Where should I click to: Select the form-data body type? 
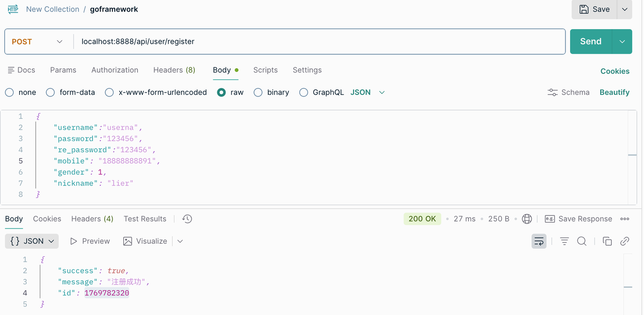click(70, 92)
